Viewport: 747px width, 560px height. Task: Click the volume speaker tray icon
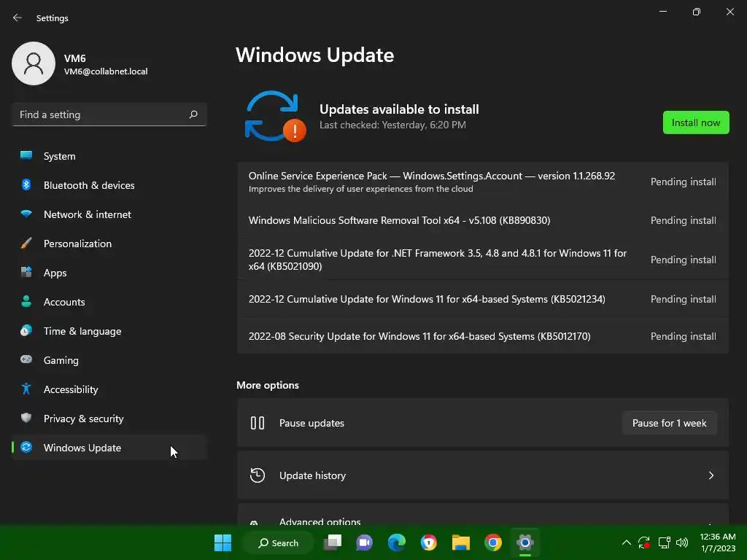click(x=682, y=542)
